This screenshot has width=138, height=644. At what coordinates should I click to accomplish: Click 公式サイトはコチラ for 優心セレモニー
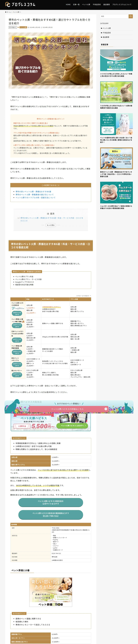(17, 375)
